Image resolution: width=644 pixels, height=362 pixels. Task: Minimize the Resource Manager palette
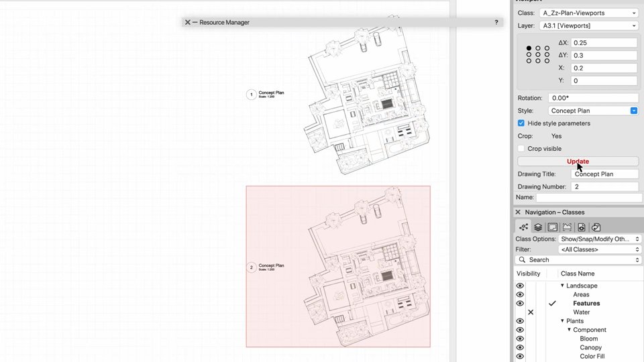195,22
